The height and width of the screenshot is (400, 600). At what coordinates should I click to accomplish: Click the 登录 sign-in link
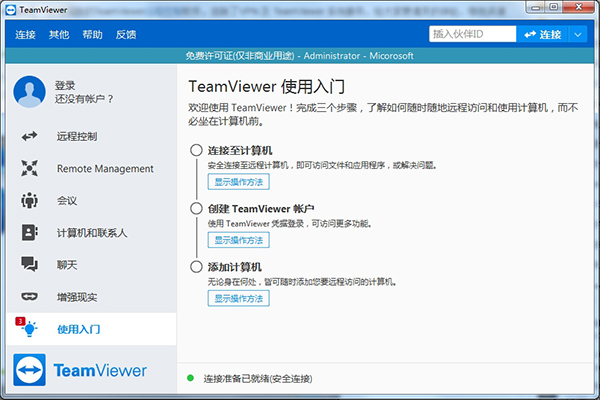pos(65,85)
